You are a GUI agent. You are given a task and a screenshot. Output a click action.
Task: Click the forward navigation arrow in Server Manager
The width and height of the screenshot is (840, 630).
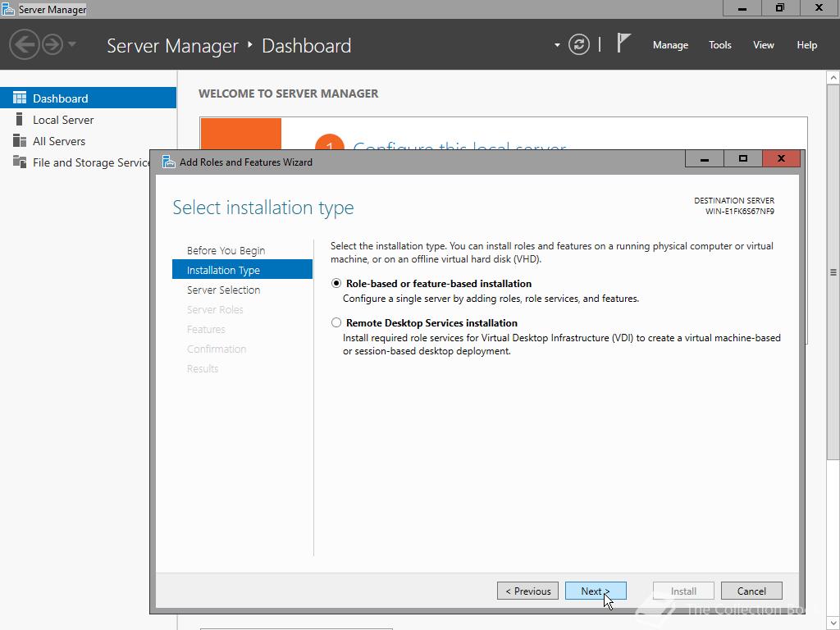pyautogui.click(x=52, y=44)
